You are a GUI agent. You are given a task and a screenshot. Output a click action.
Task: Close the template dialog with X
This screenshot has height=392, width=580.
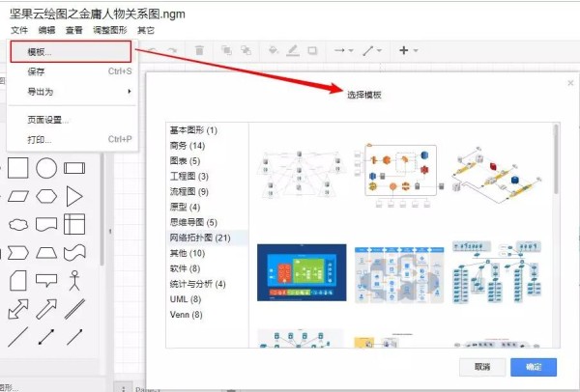(x=570, y=83)
